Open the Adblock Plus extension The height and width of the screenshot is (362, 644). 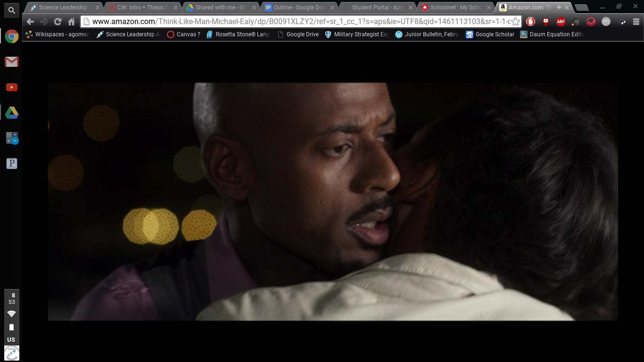pos(561,22)
